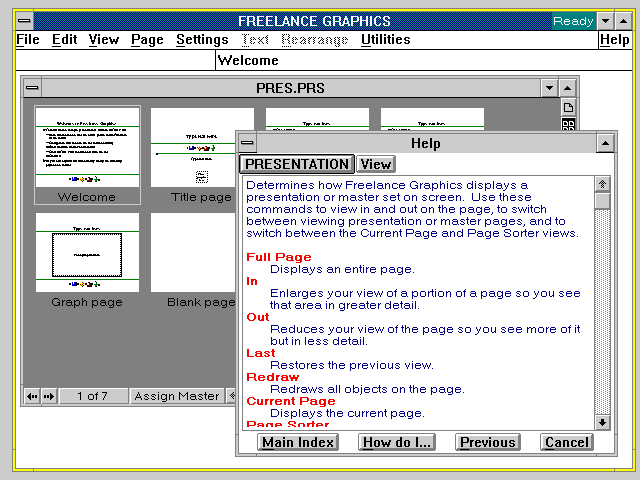
Task: Maximize the Help window
Action: (605, 143)
